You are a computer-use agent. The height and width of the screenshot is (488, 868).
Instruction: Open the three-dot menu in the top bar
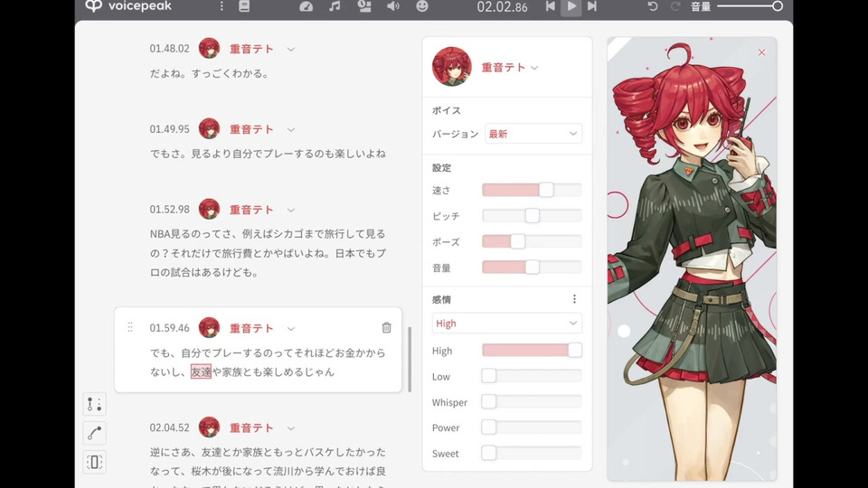point(222,6)
